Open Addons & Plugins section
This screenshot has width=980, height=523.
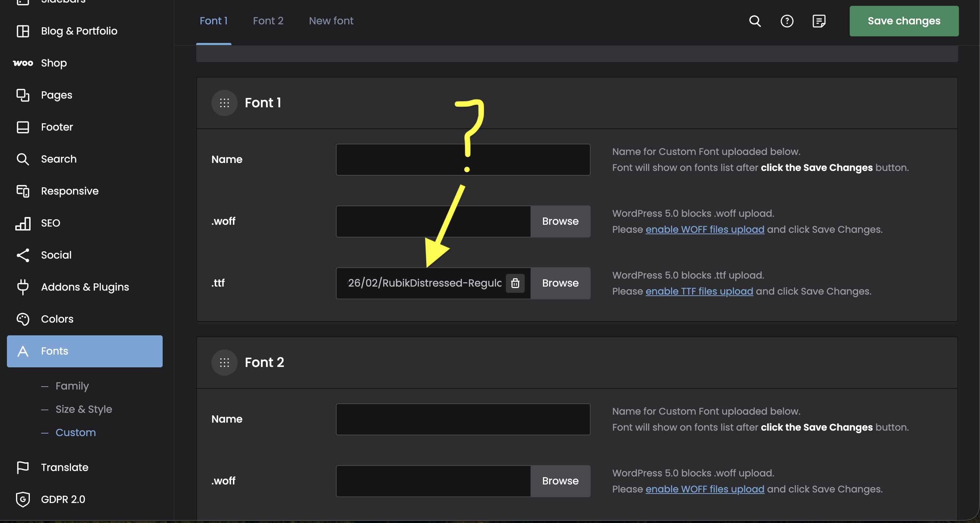coord(85,287)
